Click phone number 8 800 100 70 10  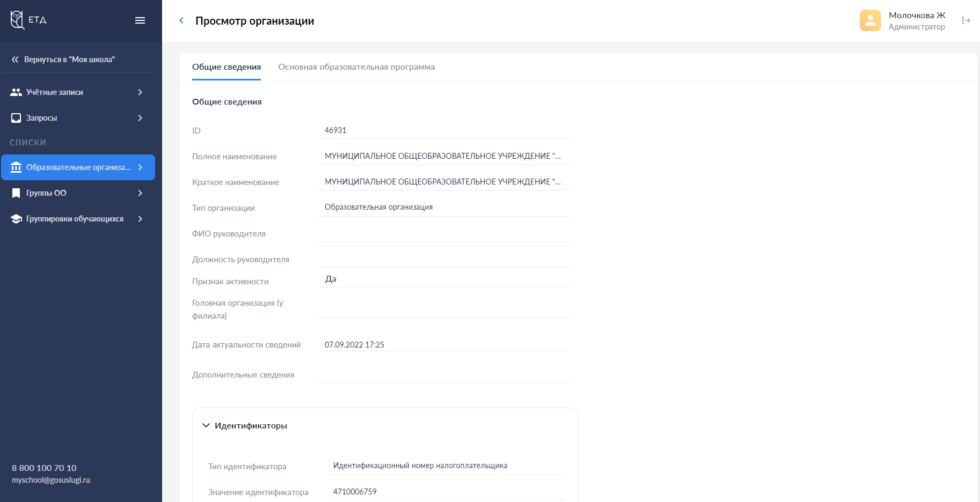pos(44,468)
